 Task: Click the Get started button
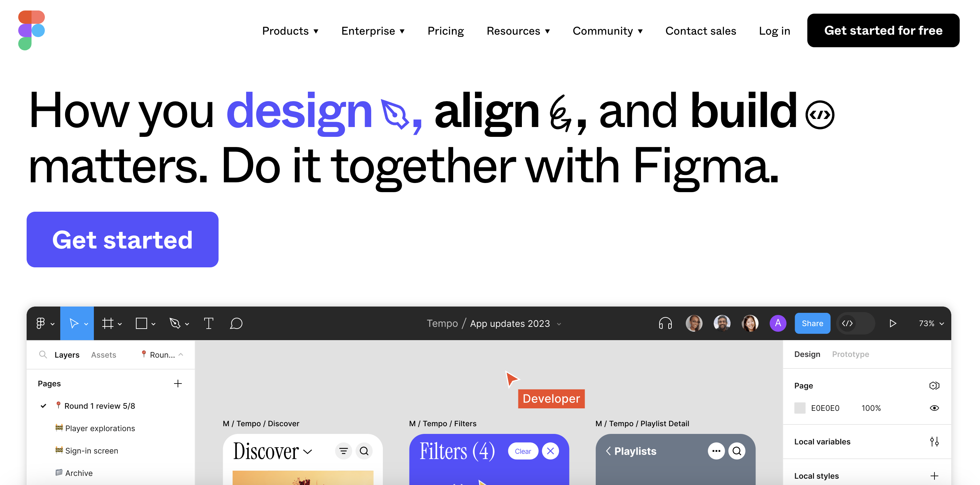tap(123, 240)
